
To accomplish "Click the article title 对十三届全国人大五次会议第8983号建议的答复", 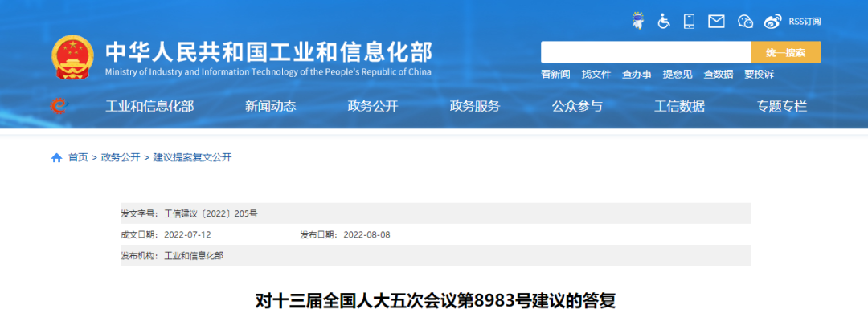I will (435, 302).
